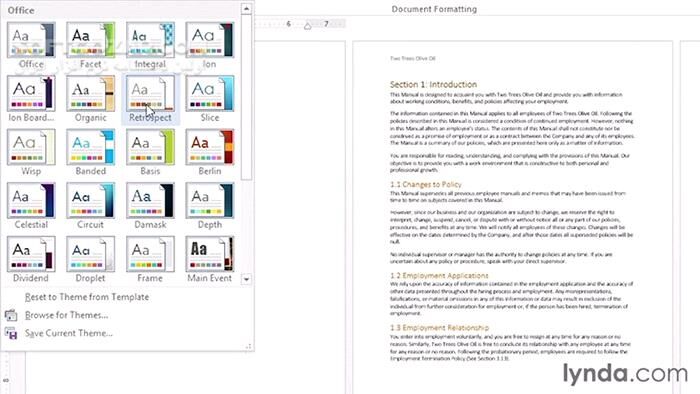
Task: Click the Two Trees Olive Oil header text
Action: click(x=412, y=58)
